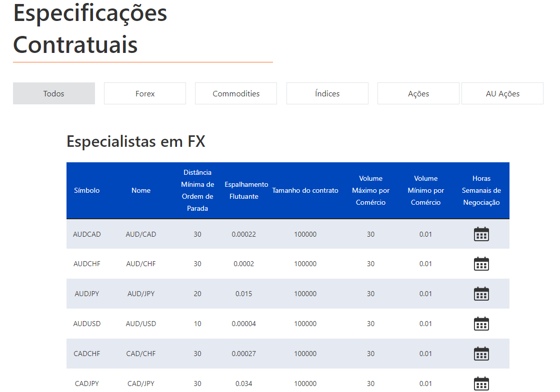560x392 pixels.
Task: Show weekly trading hours for AUDJPY
Action: pos(481,294)
